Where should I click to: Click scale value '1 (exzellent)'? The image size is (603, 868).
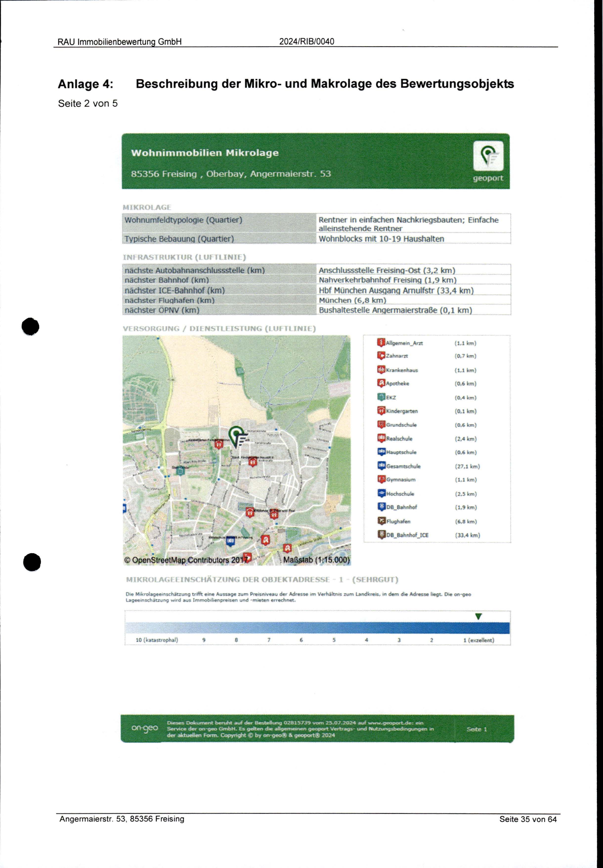click(x=479, y=640)
